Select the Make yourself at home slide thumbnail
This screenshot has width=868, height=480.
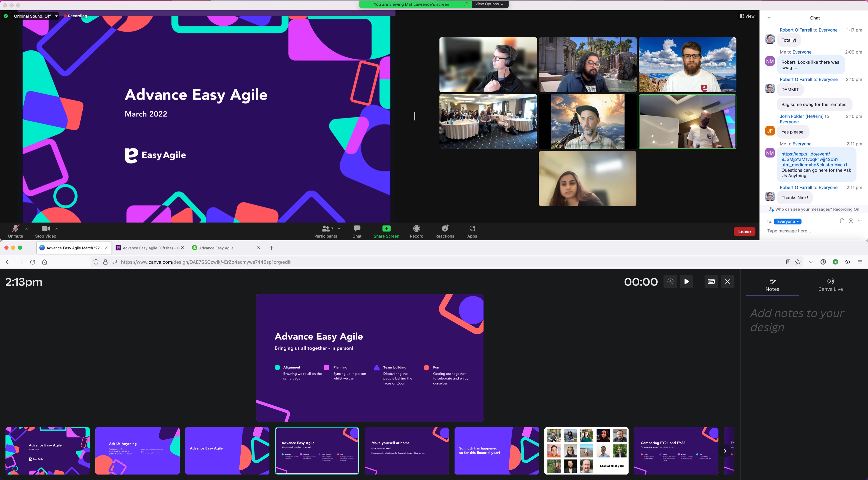click(406, 450)
